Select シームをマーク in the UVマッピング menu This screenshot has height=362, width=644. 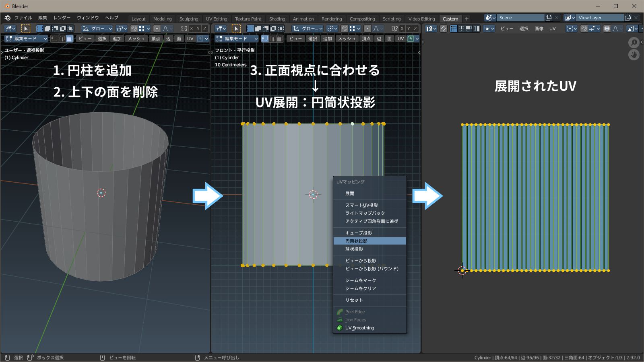360,280
